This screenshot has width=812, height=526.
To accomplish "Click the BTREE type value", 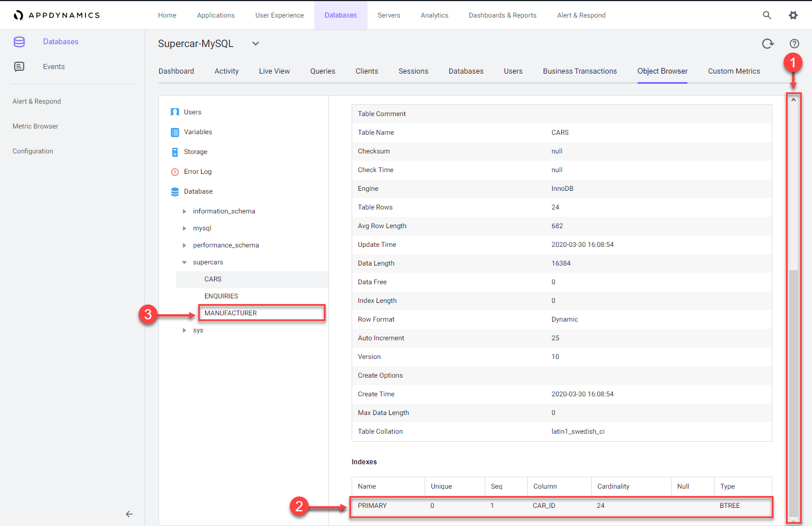I will click(730, 506).
